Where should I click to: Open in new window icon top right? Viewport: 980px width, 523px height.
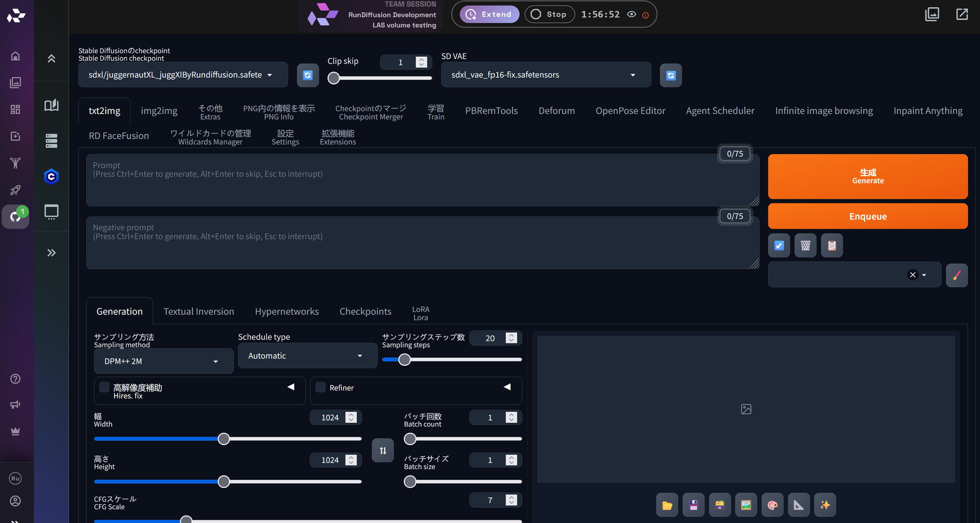(962, 14)
